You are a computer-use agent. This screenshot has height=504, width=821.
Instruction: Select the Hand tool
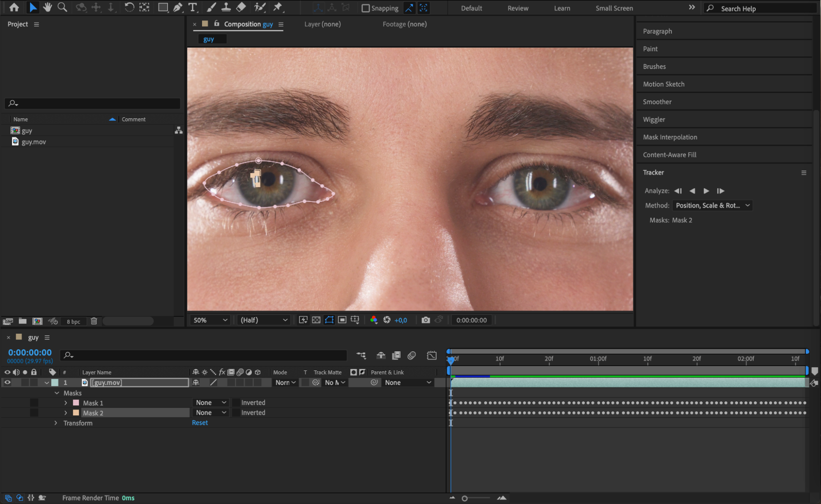(x=48, y=7)
